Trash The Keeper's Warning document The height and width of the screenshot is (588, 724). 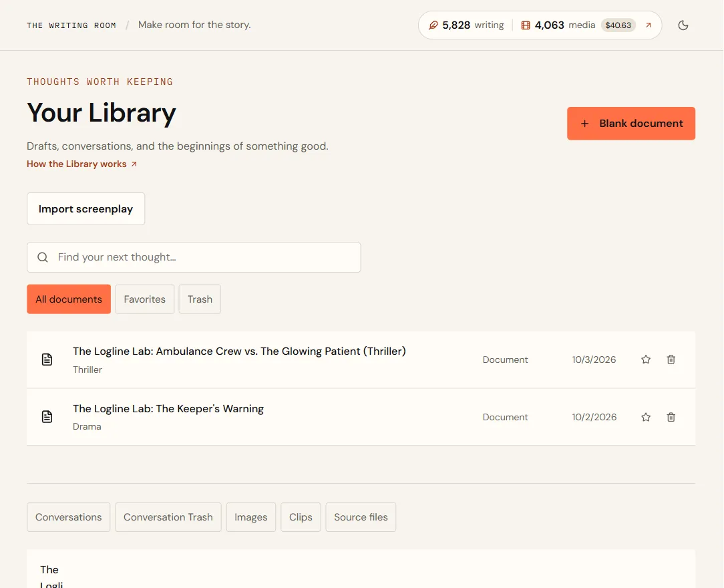coord(671,417)
